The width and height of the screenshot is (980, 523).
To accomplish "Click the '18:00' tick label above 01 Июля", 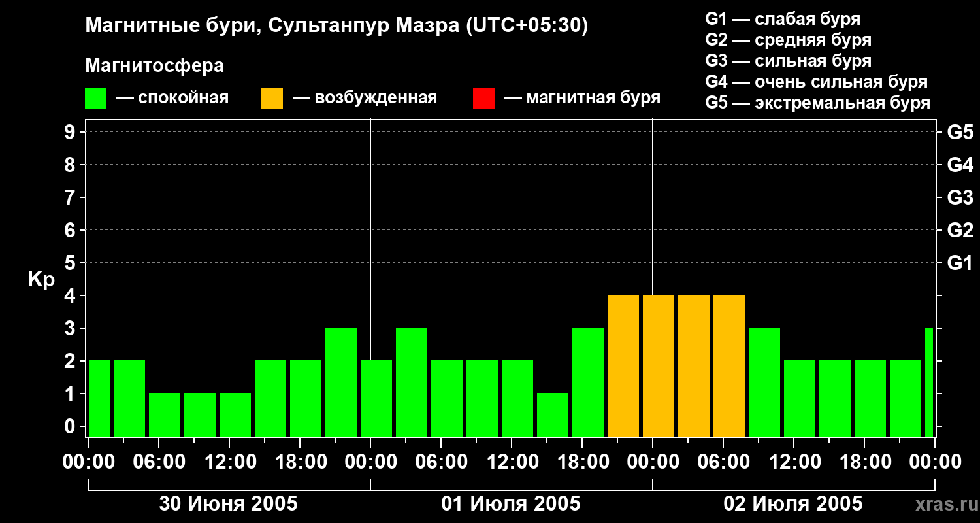I will tap(582, 462).
